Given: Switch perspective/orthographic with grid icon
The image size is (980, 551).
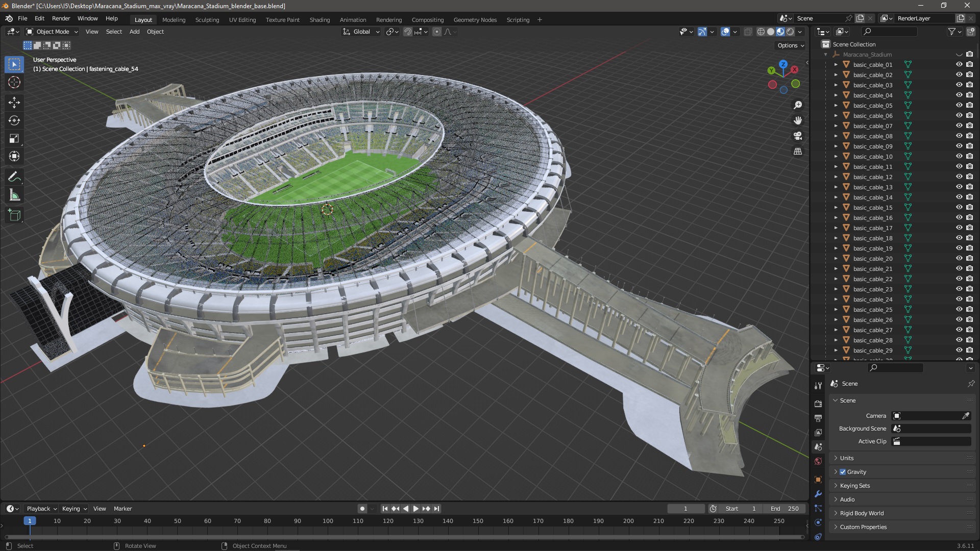Looking at the screenshot, I should click(x=798, y=152).
